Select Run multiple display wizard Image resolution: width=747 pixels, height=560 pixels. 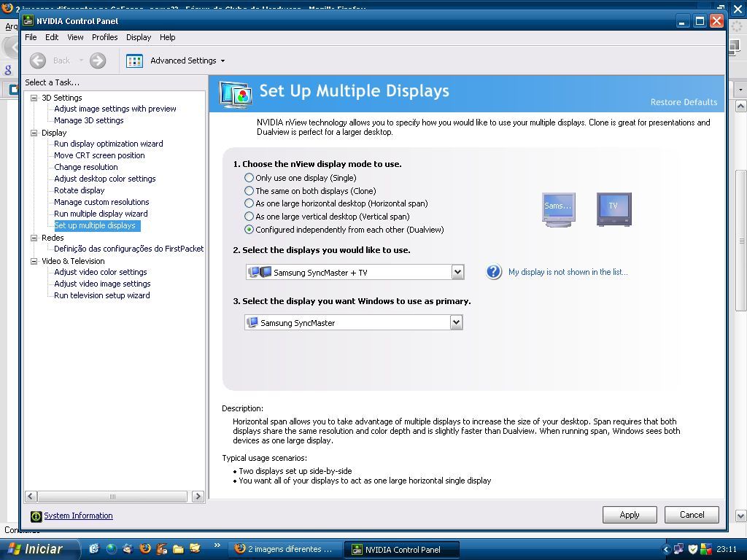tap(101, 214)
